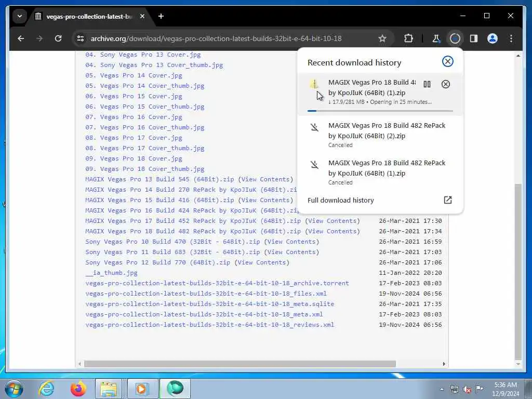
Task: Open Chrome three-dot menu
Action: [x=511, y=38]
